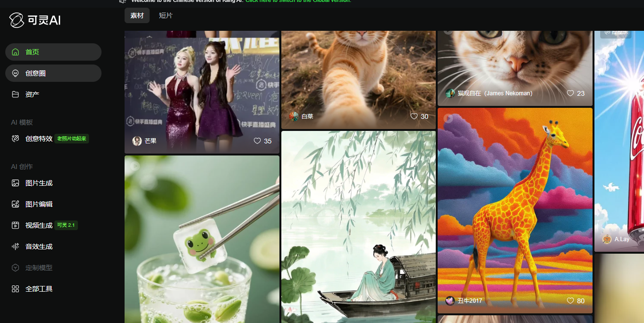
Task: Click the 全部工具 grid icon
Action: tap(15, 289)
